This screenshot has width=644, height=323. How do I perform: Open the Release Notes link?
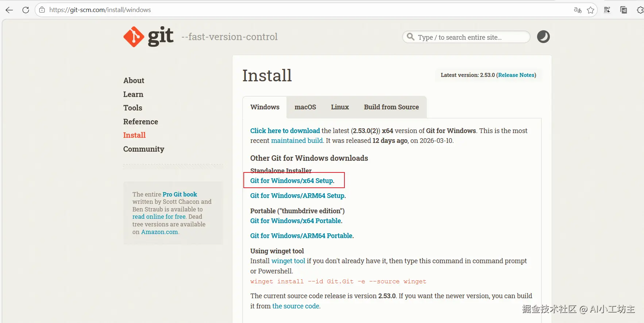(516, 75)
